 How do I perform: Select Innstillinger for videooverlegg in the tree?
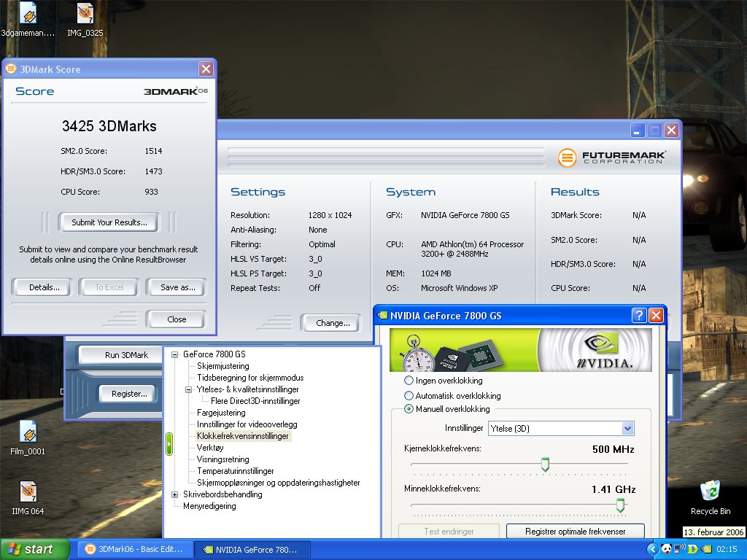point(247,424)
